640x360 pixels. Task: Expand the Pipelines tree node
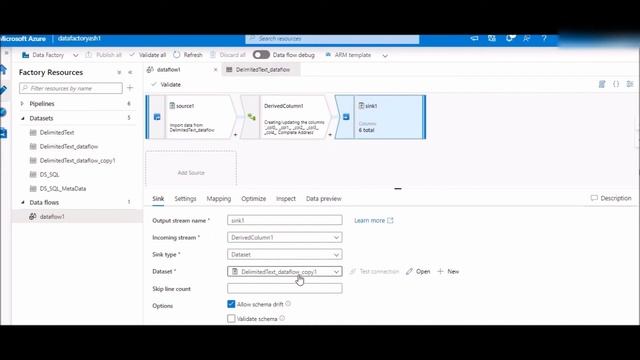click(x=22, y=104)
